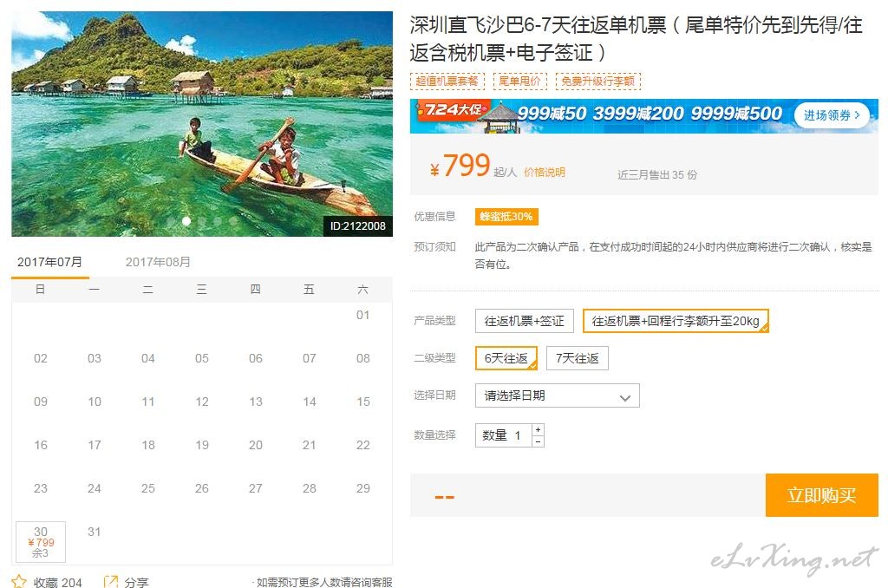
Task: Click the 近三月售出 35 份 sales text
Action: (x=657, y=174)
